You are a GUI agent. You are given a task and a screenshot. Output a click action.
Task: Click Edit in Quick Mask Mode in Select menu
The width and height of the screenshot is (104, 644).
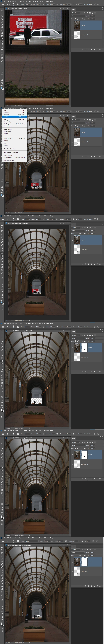[15, 152]
